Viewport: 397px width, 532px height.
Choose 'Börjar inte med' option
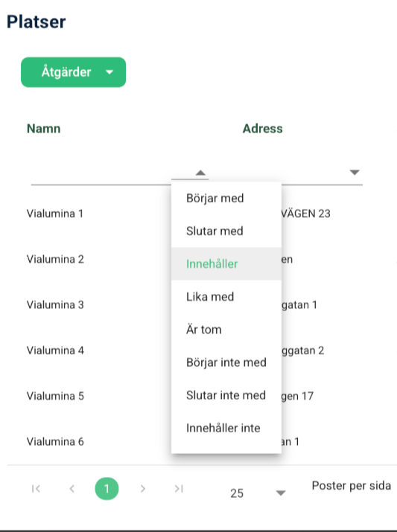[226, 362]
